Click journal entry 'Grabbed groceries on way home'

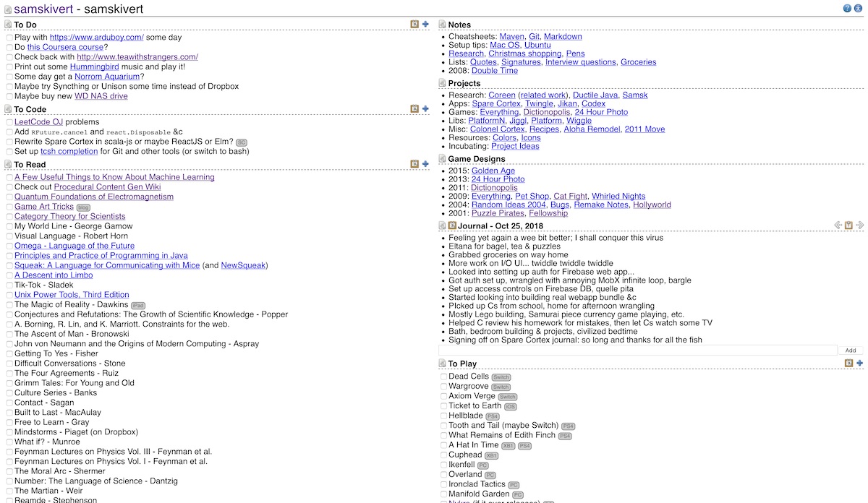(x=509, y=255)
